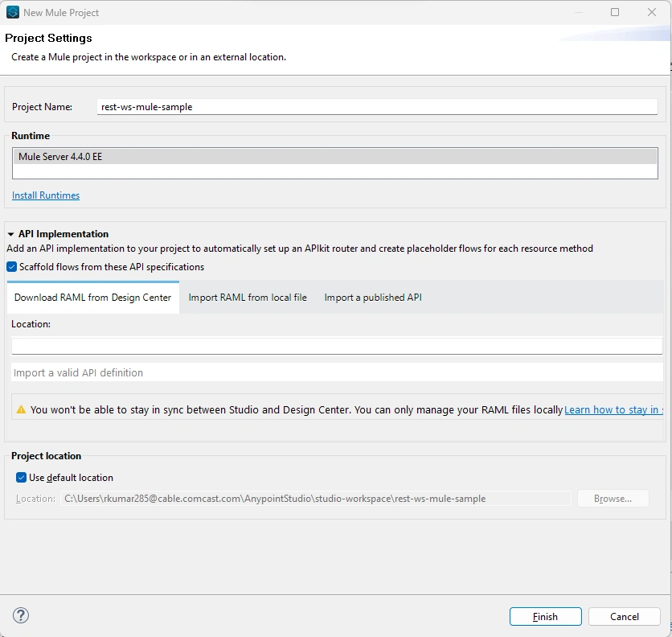Uncheck Scaffold flows from these API specifications

(x=12, y=267)
